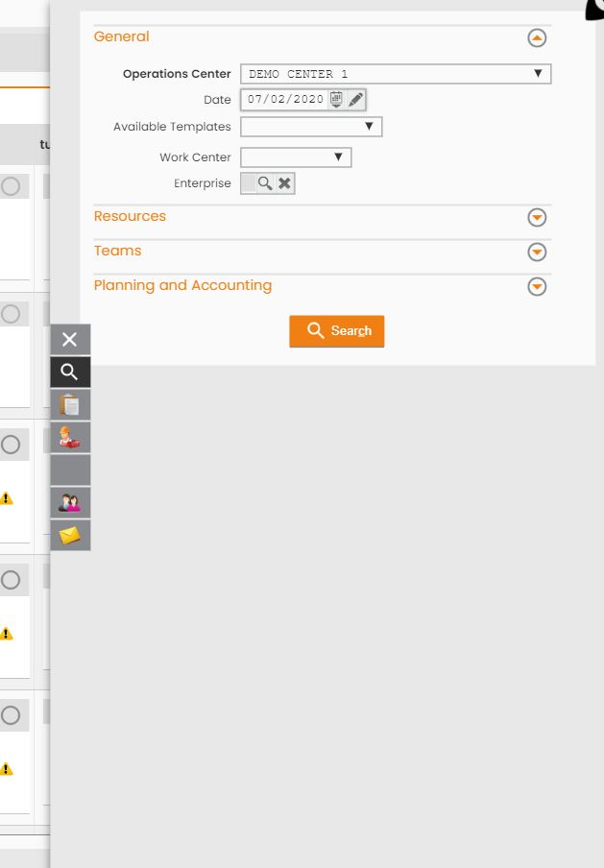Expand the Resources section
This screenshot has height=868, width=604.
tap(537, 218)
